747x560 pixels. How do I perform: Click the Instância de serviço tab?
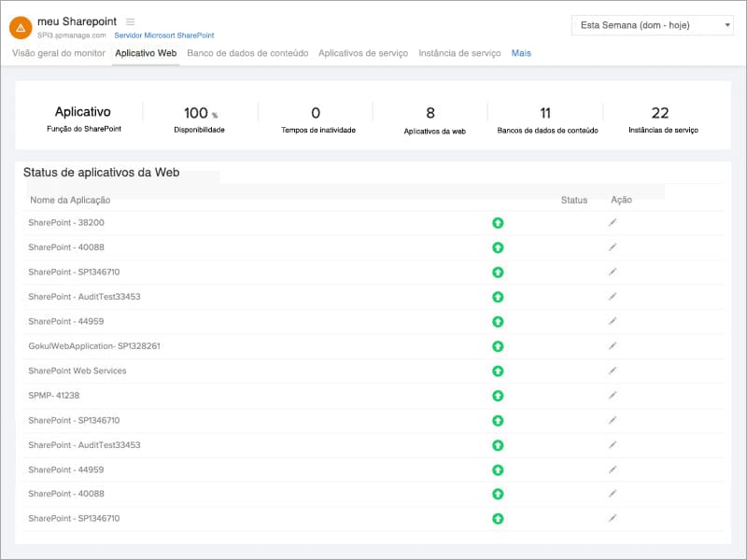461,53
